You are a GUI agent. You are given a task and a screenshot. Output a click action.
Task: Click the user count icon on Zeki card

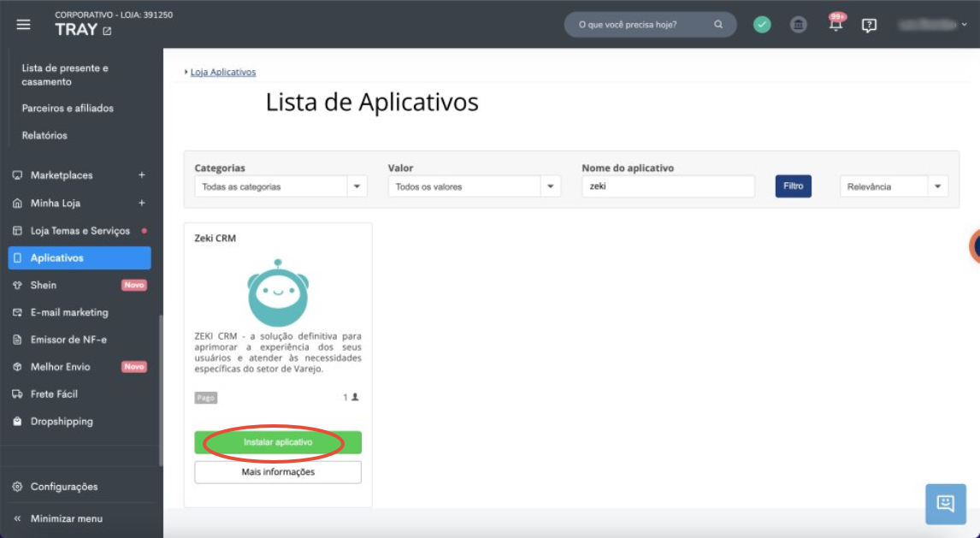pos(355,397)
